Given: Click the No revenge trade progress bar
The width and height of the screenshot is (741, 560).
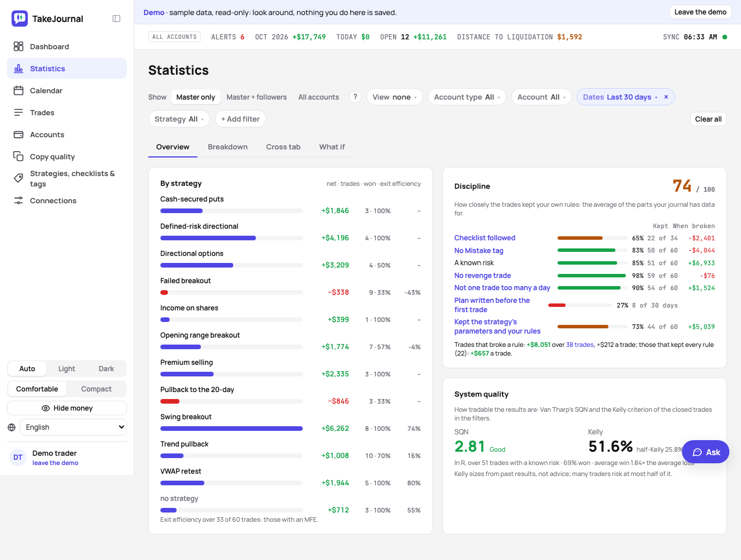Looking at the screenshot, I should point(592,276).
